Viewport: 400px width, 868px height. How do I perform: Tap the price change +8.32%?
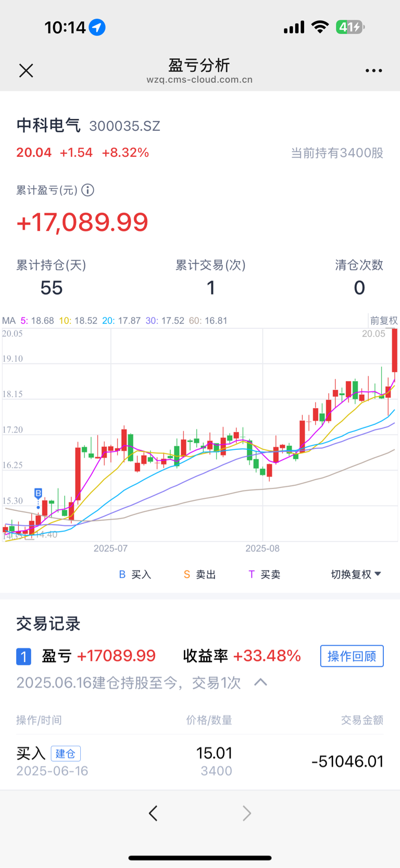coord(126,153)
